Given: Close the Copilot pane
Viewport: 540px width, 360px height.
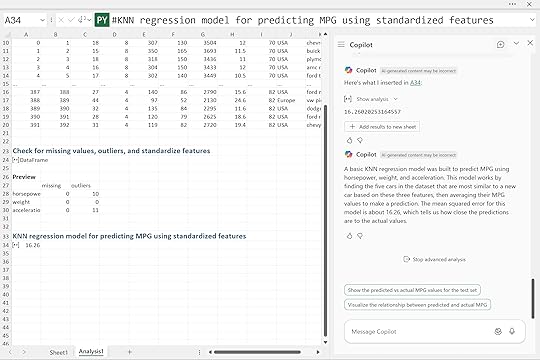Looking at the screenshot, I should (x=530, y=43).
